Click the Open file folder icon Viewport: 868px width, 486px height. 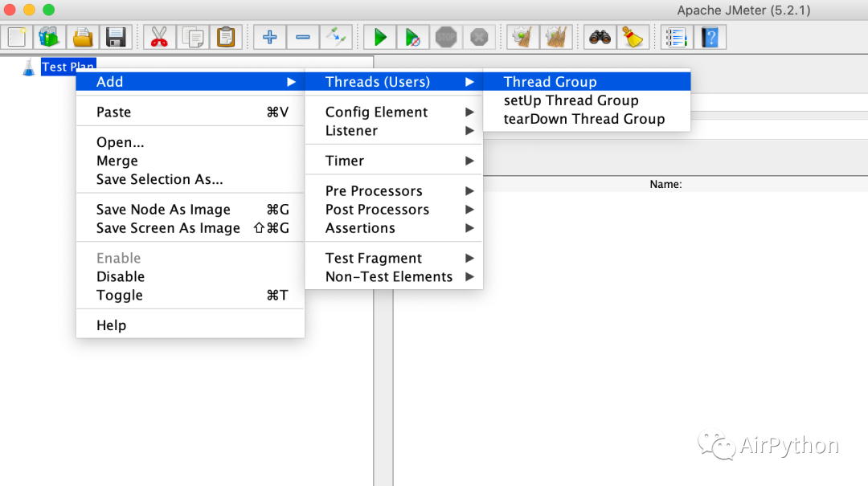pos(83,37)
